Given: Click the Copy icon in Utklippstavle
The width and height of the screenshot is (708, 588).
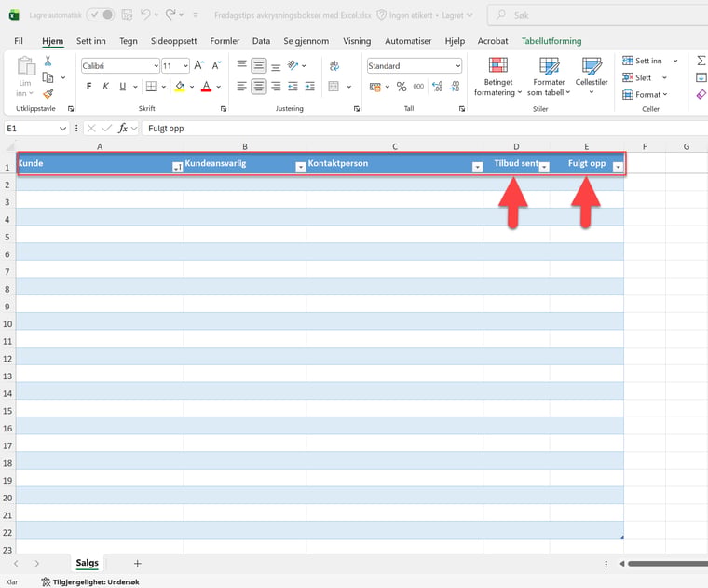Looking at the screenshot, I should click(48, 77).
